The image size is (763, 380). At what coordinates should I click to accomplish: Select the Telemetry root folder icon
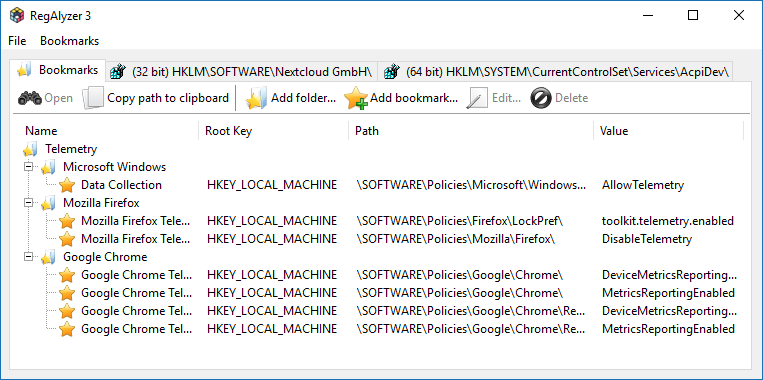click(31, 149)
